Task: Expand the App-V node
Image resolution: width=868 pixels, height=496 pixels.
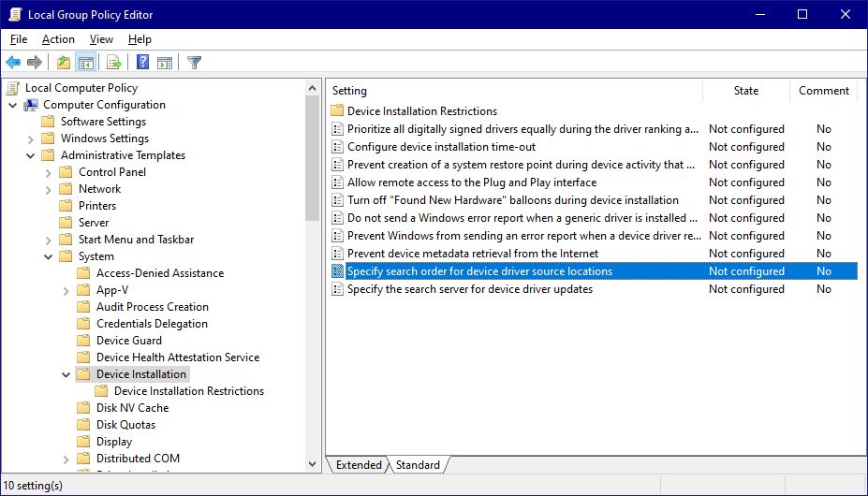Action: (66, 291)
